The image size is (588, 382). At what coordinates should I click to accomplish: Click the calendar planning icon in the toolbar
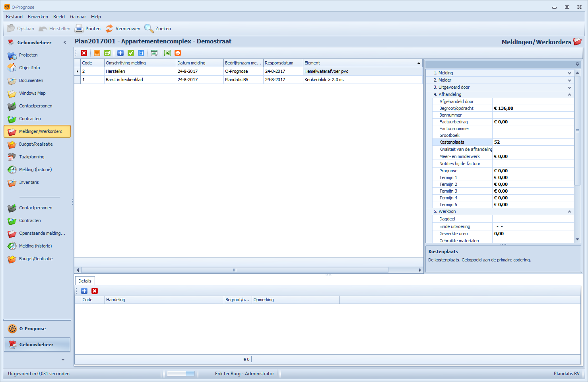tap(154, 53)
